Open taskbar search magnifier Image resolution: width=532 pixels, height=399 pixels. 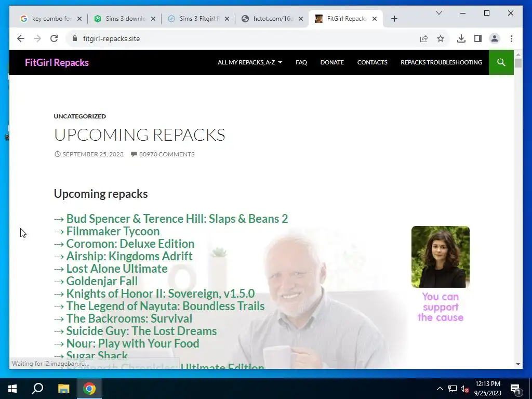37,389
